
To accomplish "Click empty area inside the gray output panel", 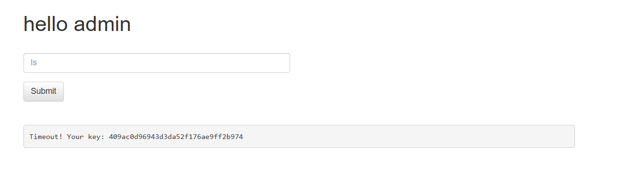I will pyautogui.click(x=408, y=137).
